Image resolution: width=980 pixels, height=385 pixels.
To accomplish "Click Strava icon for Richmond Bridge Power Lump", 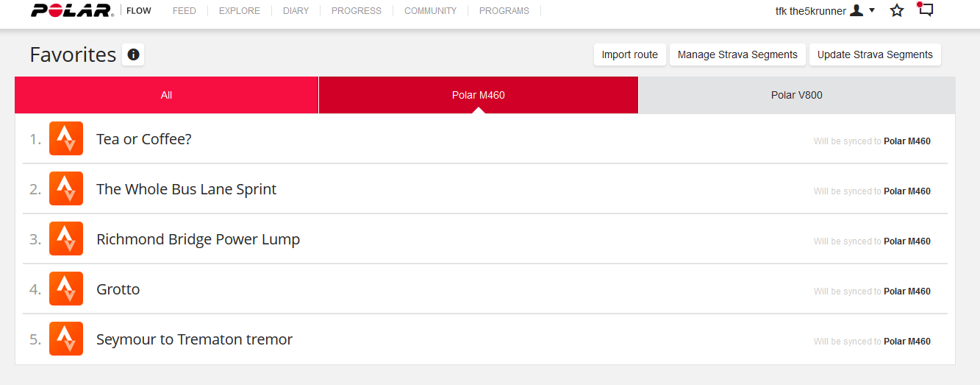I will [x=66, y=239].
